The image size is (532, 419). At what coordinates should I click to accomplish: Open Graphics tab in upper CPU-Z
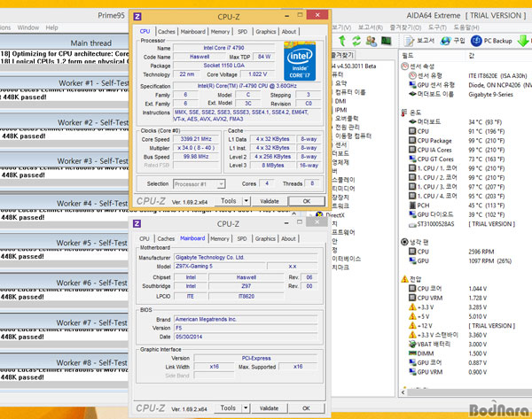pyautogui.click(x=266, y=32)
